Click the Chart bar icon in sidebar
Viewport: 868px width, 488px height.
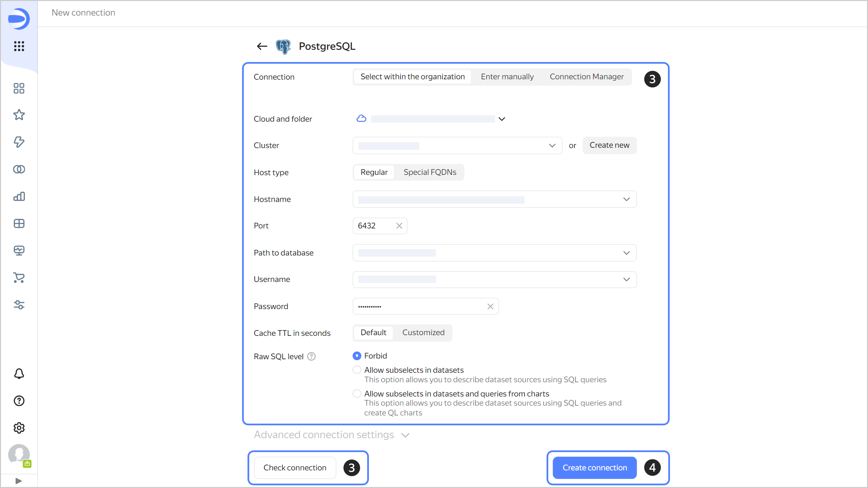tap(19, 197)
